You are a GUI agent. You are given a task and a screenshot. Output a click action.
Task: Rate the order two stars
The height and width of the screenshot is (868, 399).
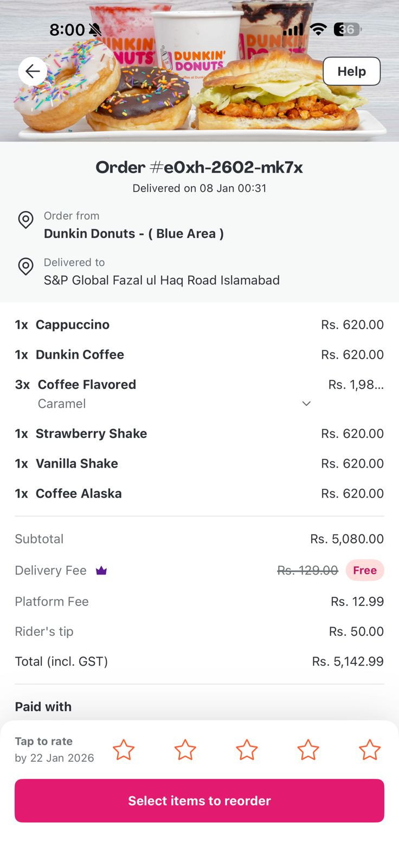coord(185,750)
